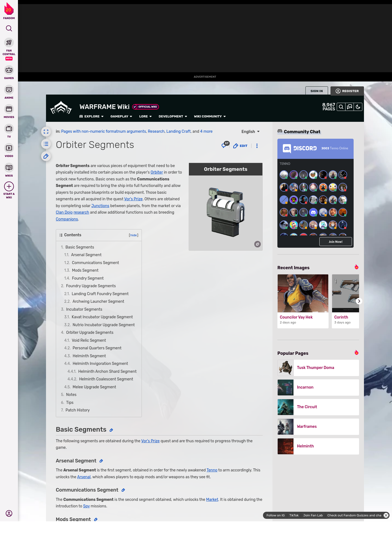
Task: Open the Junctions link
Action: (100, 206)
